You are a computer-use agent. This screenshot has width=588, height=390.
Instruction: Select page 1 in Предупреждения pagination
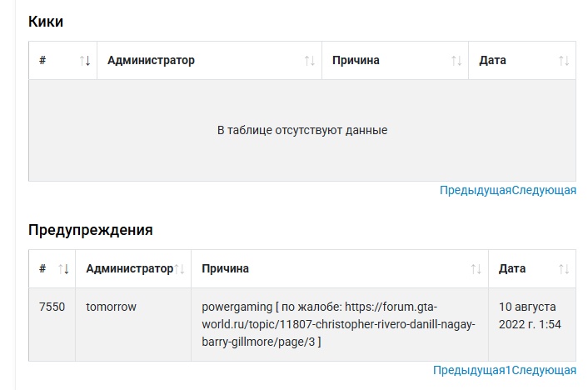(508, 370)
